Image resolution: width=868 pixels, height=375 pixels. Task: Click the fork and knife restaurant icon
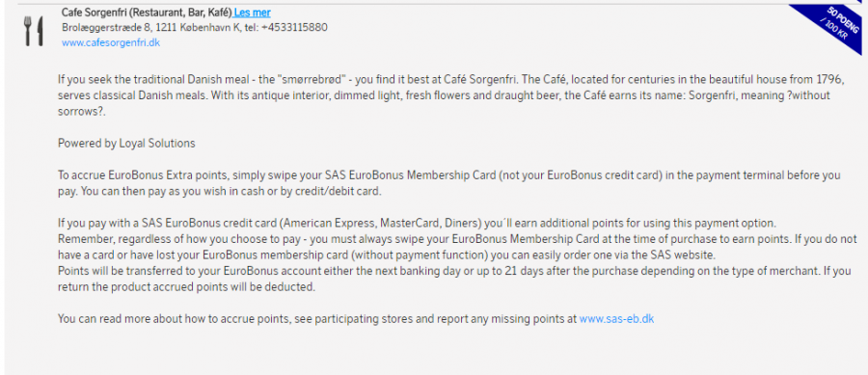(x=33, y=31)
